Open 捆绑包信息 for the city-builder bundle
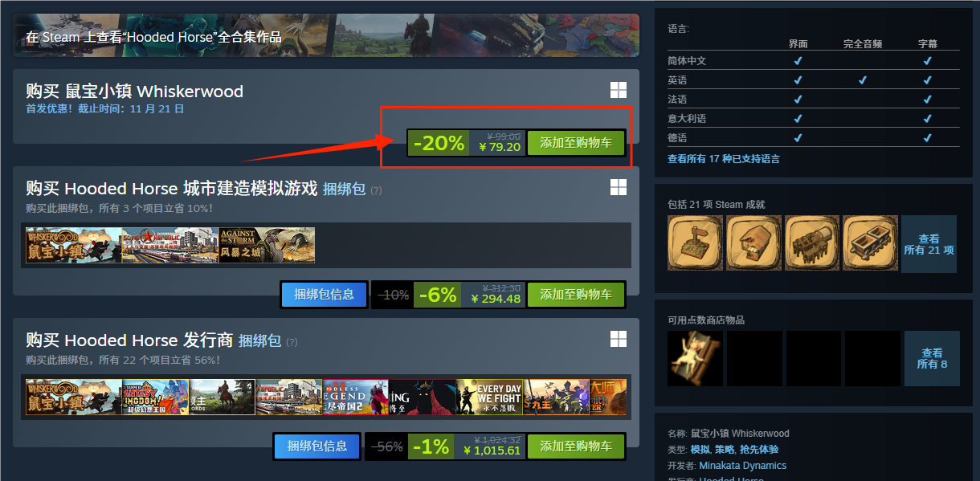 pos(324,295)
